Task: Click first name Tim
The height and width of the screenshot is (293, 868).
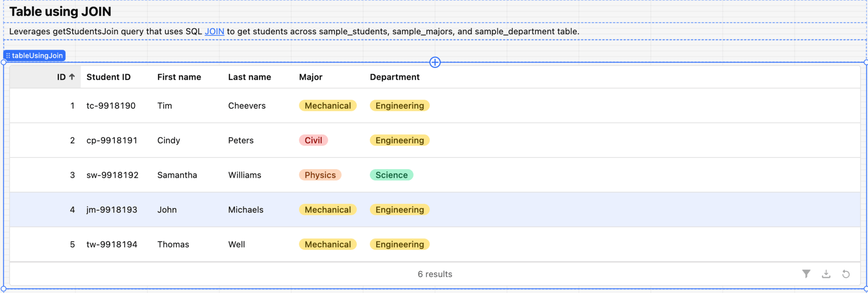Action: [164, 106]
